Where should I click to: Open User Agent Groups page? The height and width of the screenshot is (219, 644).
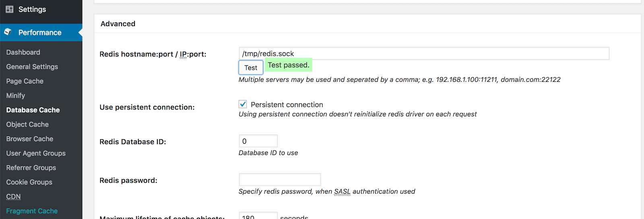[x=35, y=153]
